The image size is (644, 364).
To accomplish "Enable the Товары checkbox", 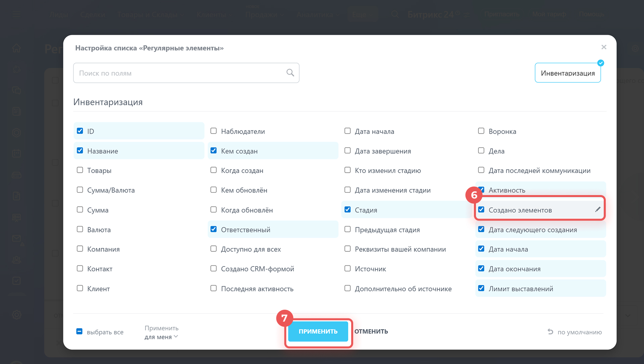I will tap(80, 170).
